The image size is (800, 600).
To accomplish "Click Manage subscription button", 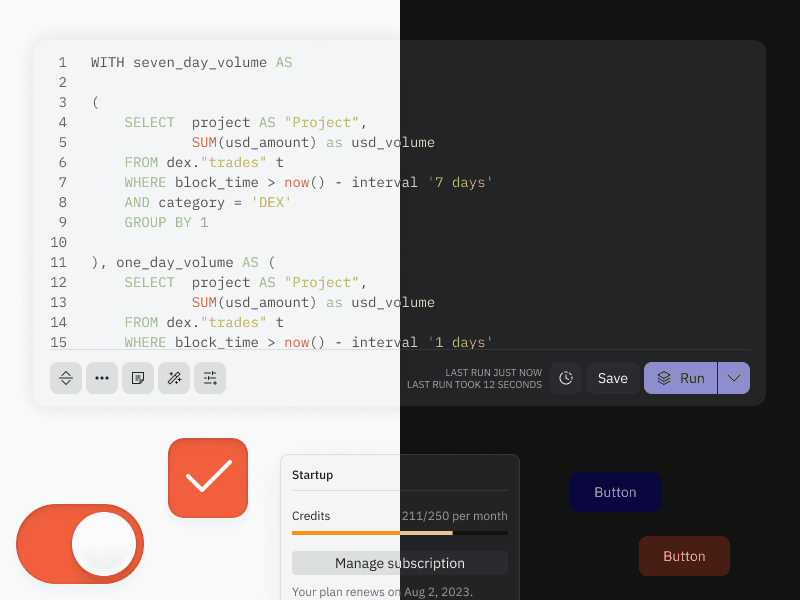I will click(400, 563).
